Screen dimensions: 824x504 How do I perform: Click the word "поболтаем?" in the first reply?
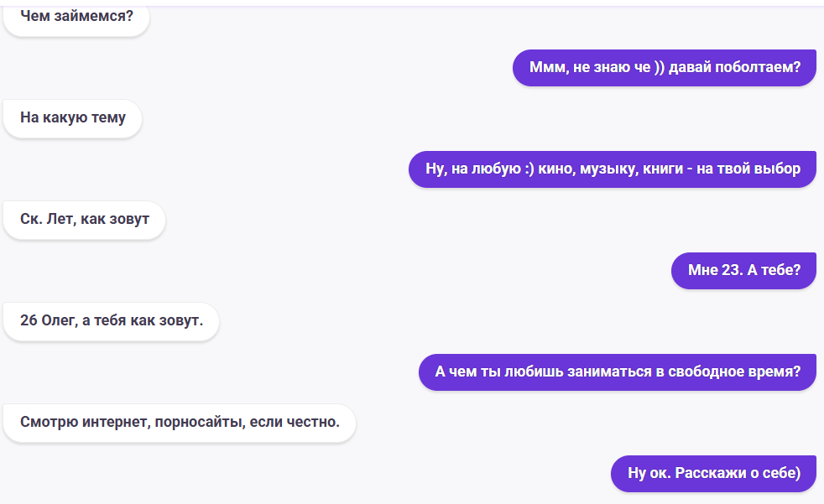pos(759,68)
